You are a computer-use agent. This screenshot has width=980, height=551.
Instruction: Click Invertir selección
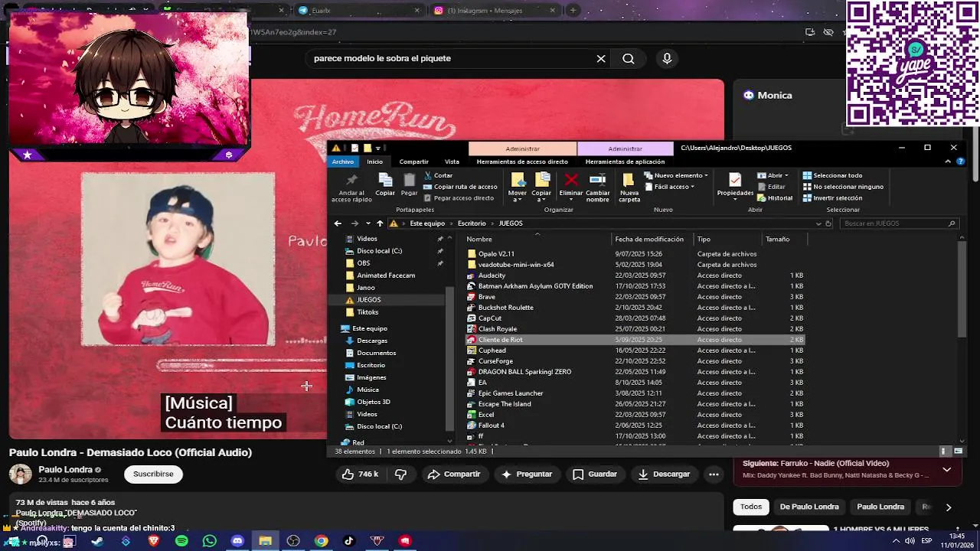click(x=832, y=198)
